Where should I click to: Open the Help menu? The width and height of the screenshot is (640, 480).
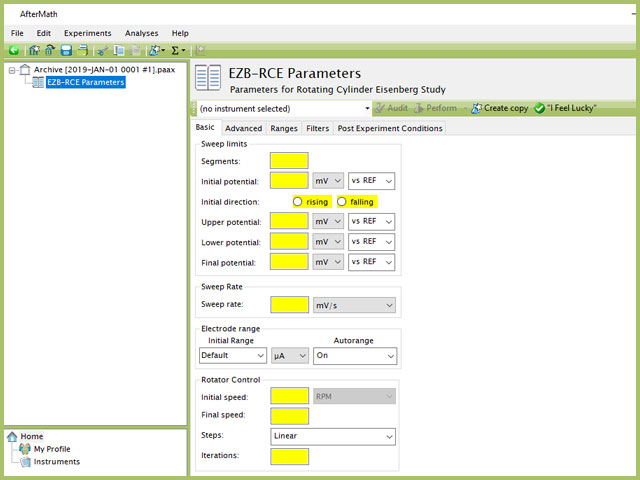(x=180, y=33)
